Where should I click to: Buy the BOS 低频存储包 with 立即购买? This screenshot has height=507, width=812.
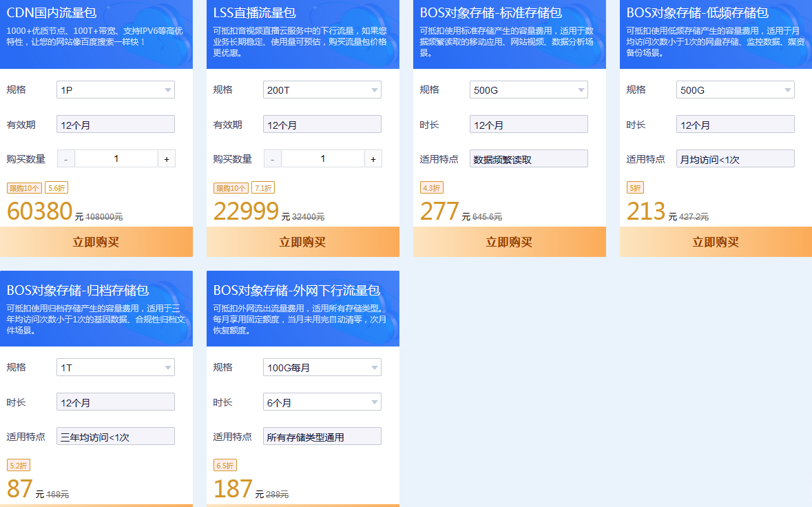click(716, 242)
